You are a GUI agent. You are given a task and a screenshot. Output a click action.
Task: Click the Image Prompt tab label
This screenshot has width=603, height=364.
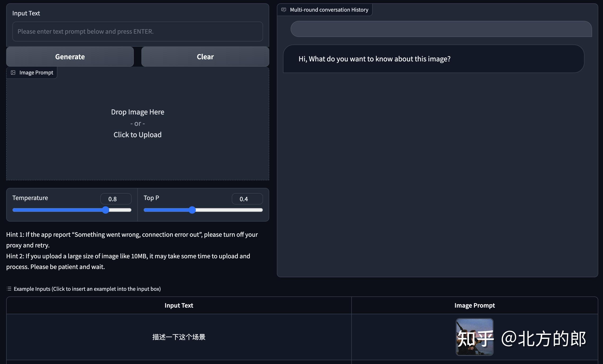(36, 73)
